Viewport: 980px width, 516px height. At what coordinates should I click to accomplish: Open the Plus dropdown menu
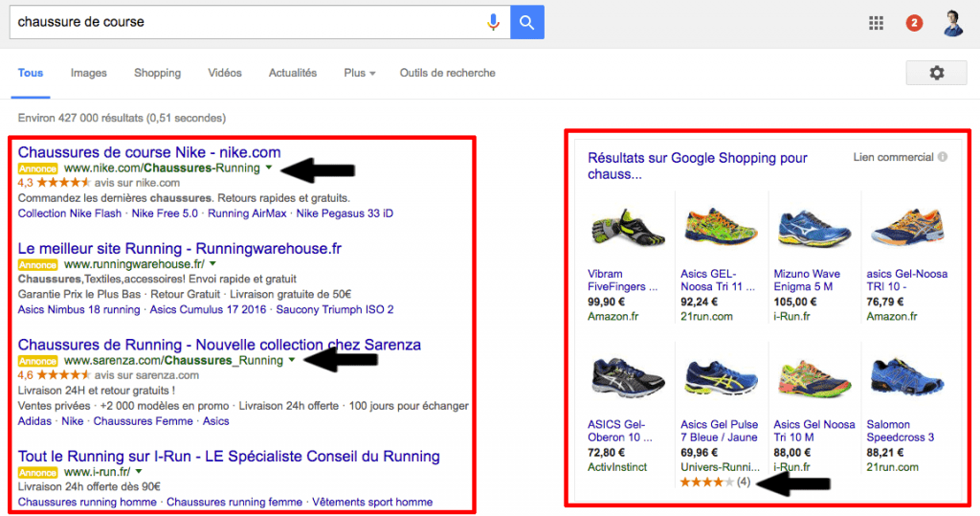coord(360,73)
